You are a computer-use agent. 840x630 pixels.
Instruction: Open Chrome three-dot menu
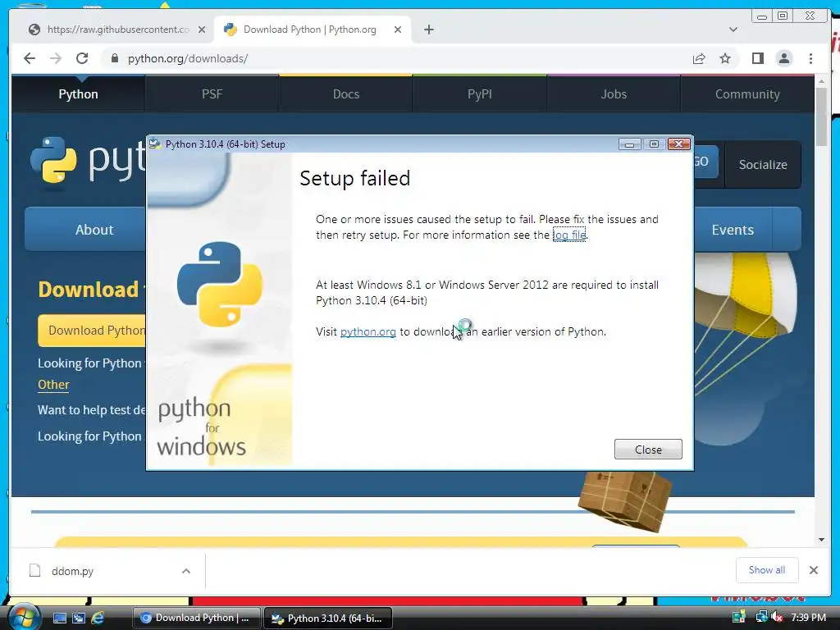click(810, 58)
